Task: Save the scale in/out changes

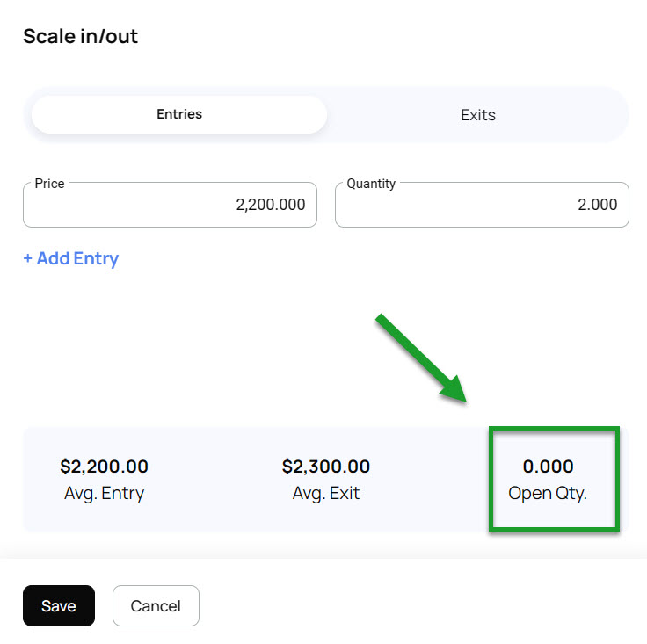Action: (59, 606)
